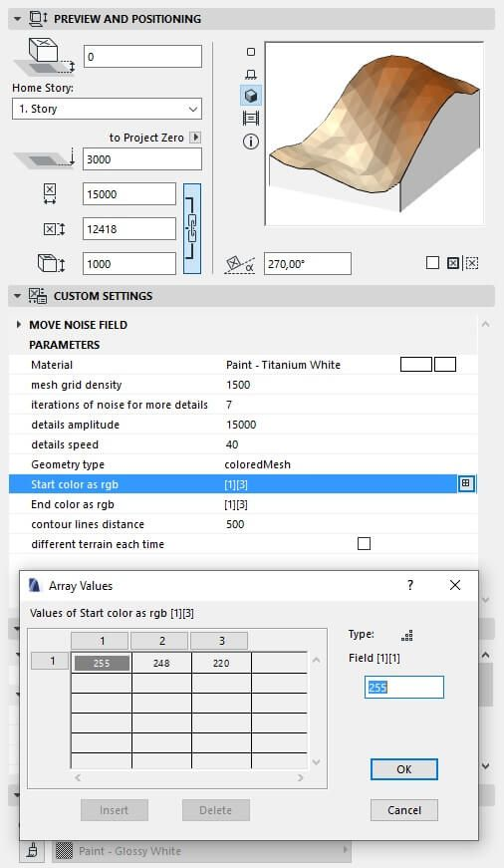
Task: Open array editor for Start color
Action: (466, 483)
